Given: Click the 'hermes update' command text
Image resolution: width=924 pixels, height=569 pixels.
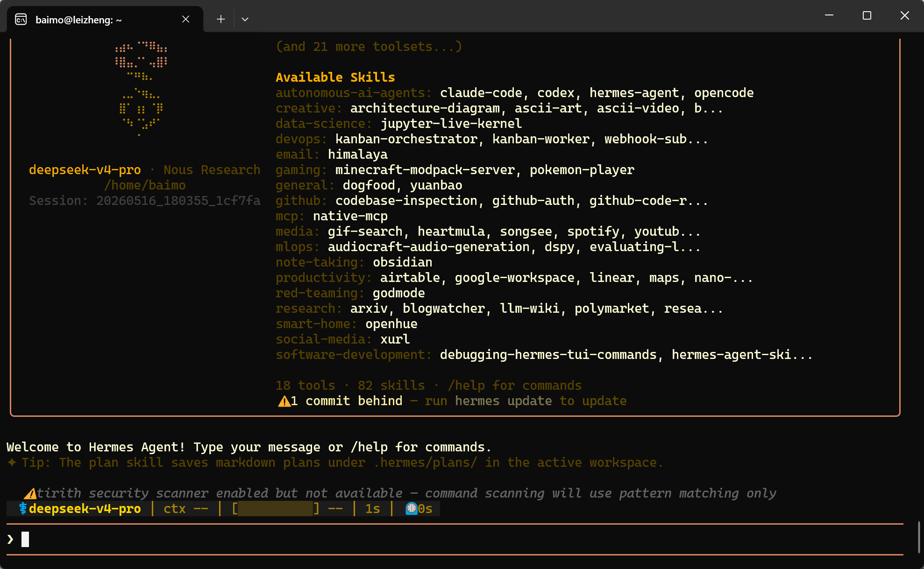Looking at the screenshot, I should [504, 401].
